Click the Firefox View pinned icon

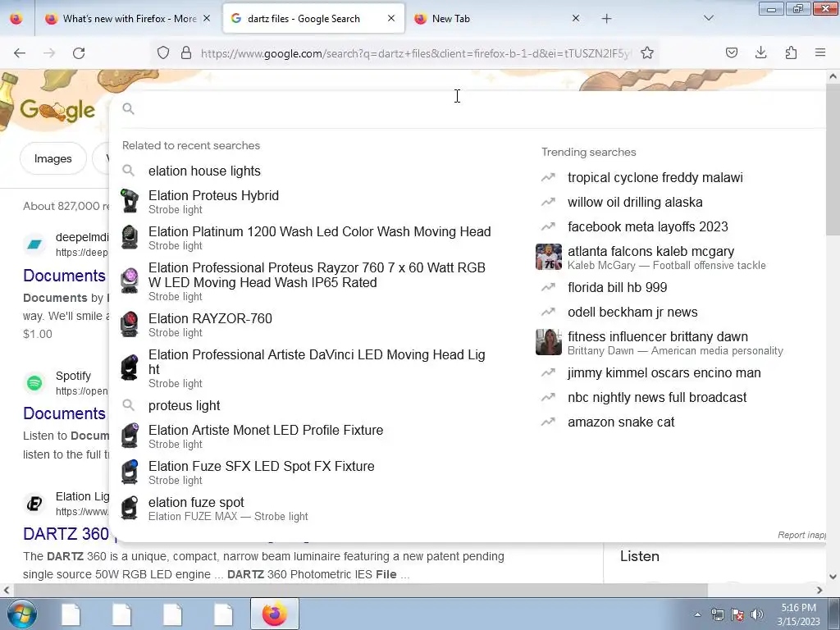tap(16, 19)
